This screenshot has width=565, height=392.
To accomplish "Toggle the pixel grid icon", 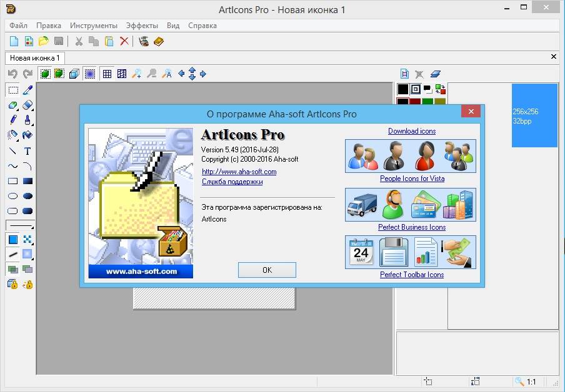I will coord(107,74).
